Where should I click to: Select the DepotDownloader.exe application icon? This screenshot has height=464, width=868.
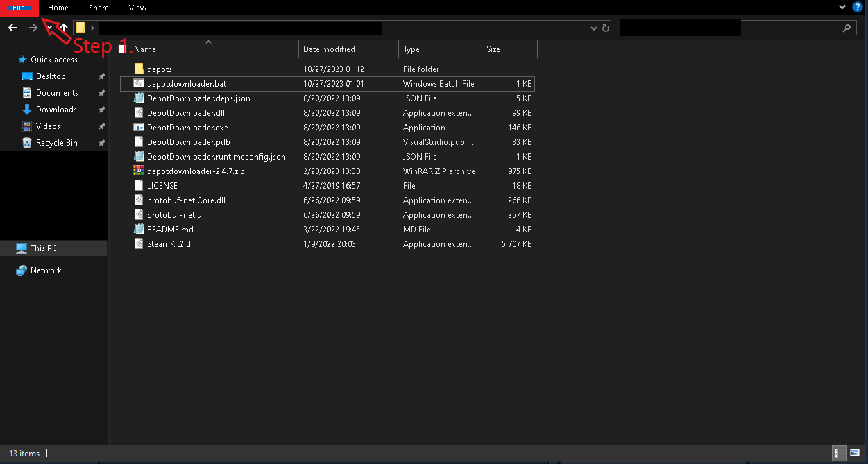[139, 128]
